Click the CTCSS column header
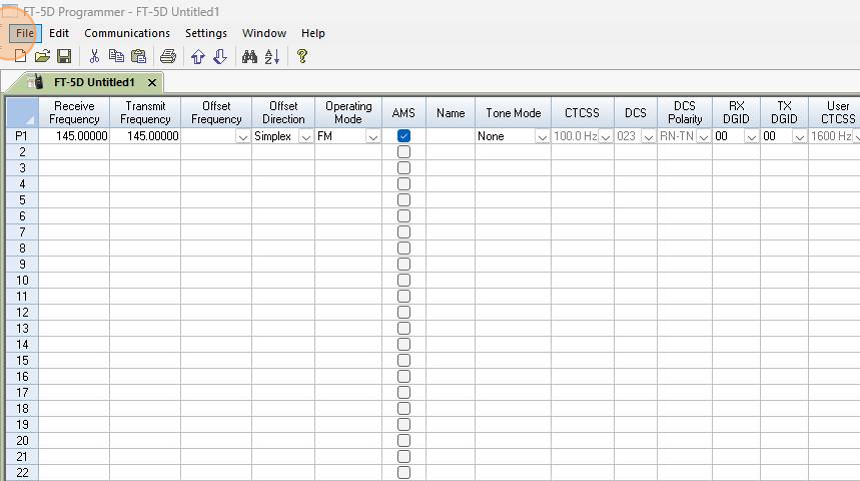 tap(582, 112)
